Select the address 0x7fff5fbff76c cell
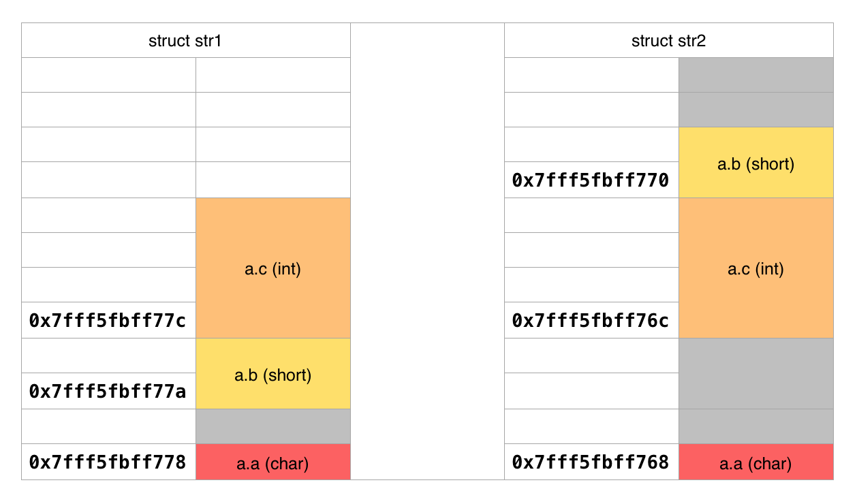Screen dimensions: 857x504 coord(591,320)
